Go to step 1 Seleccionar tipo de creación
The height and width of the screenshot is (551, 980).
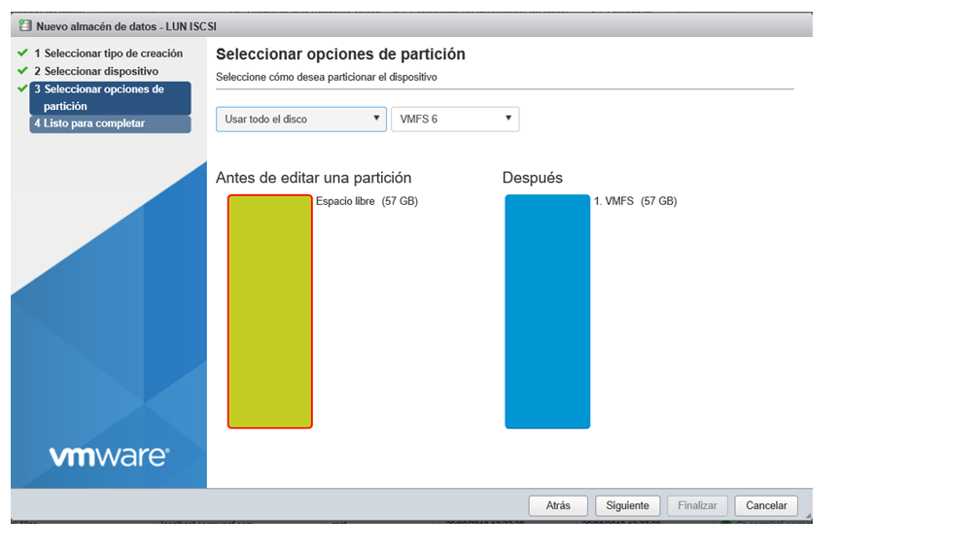coord(108,53)
